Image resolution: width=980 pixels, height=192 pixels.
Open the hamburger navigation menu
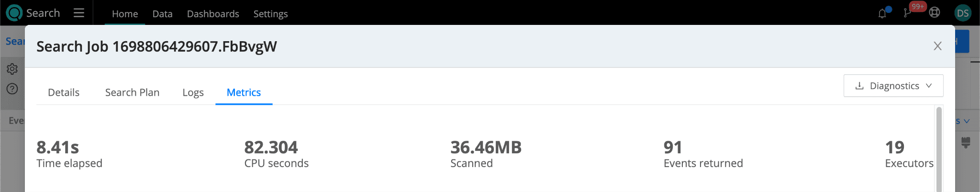pyautogui.click(x=79, y=13)
